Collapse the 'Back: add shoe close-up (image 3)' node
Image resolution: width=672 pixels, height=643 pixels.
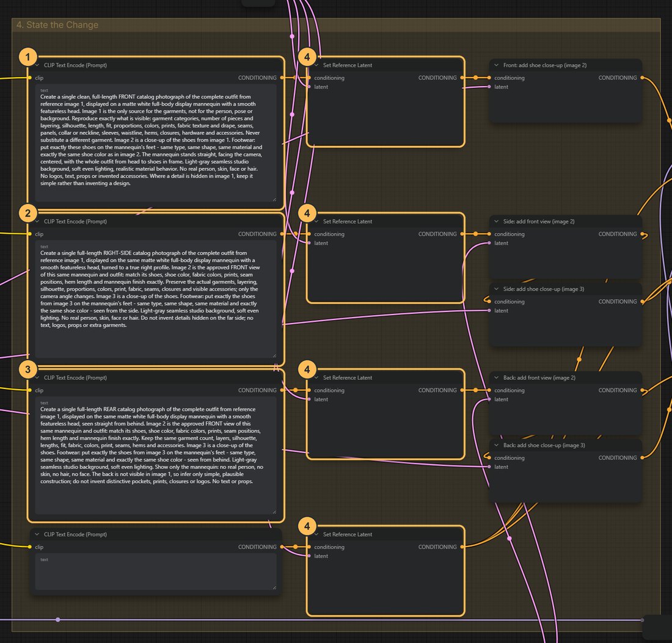pos(496,446)
